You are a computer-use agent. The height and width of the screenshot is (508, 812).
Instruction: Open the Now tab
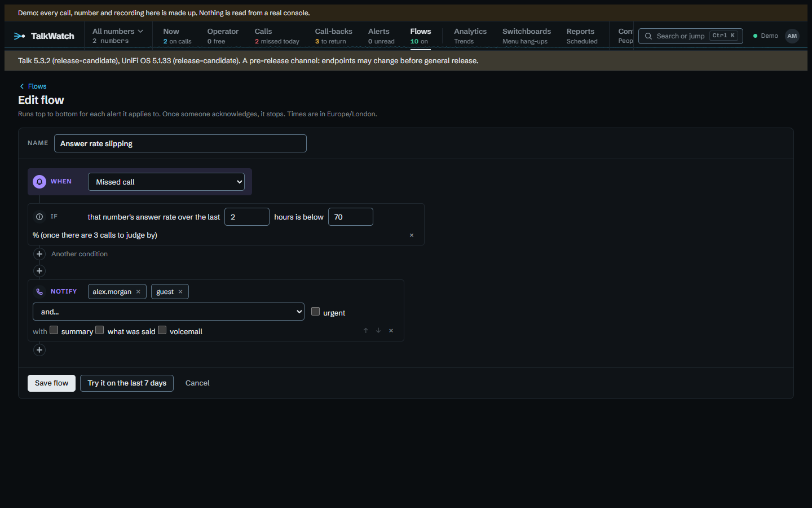pyautogui.click(x=177, y=36)
